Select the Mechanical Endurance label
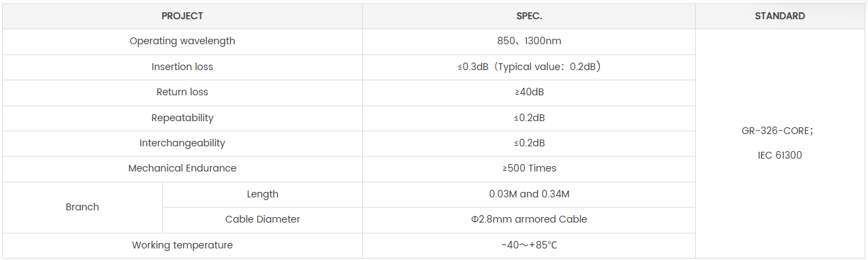This screenshot has height=260, width=868. 182,168
